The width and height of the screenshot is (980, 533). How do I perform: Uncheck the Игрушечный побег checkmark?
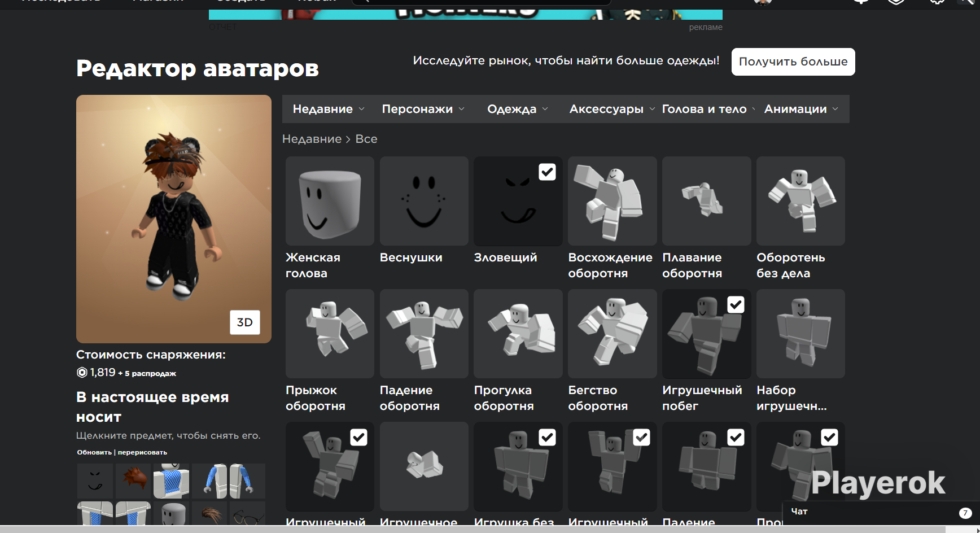click(x=736, y=304)
